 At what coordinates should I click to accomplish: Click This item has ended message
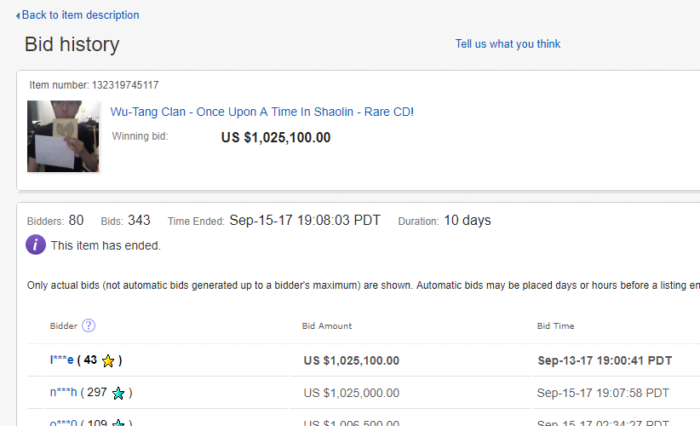click(105, 246)
